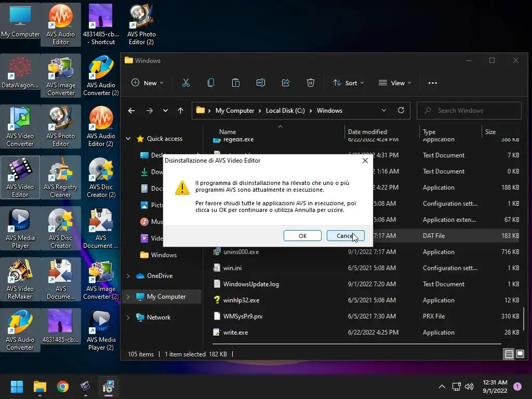Select AVS Audio Editor (2) desktop icon
532x399 pixels.
point(101,127)
